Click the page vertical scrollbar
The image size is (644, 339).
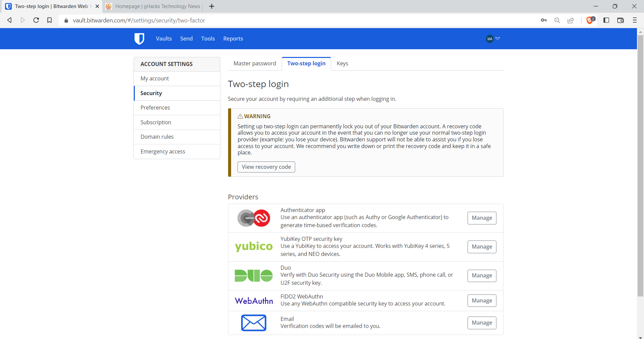(x=640, y=167)
